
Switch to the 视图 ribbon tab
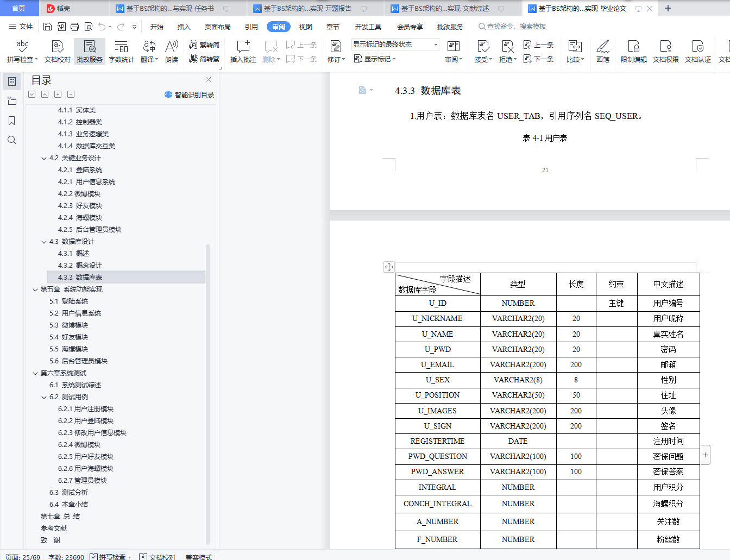(x=306, y=27)
